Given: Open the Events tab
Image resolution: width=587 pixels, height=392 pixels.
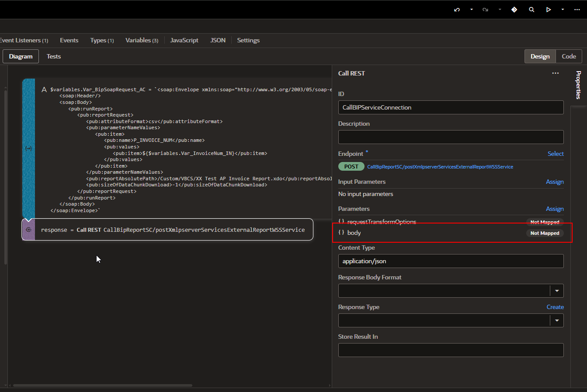Looking at the screenshot, I should click(69, 40).
